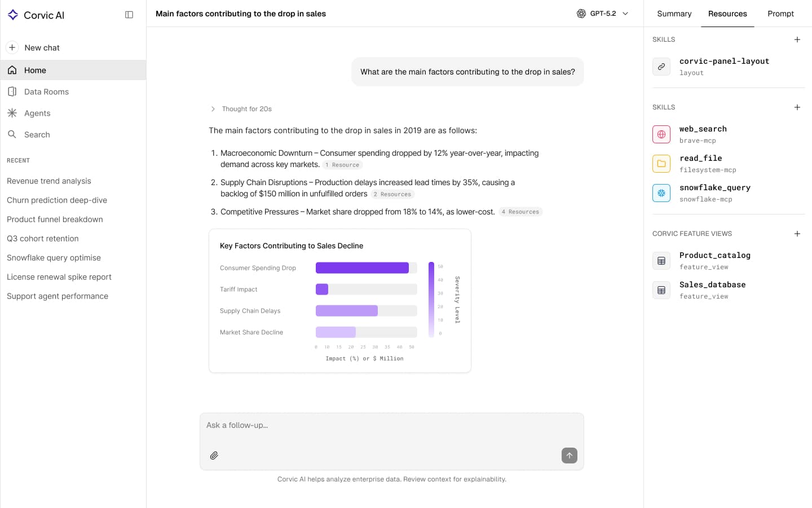Screen dimensions: 812x508
Task: Select the read_file filesystem-mcp skill icon
Action: 661,164
